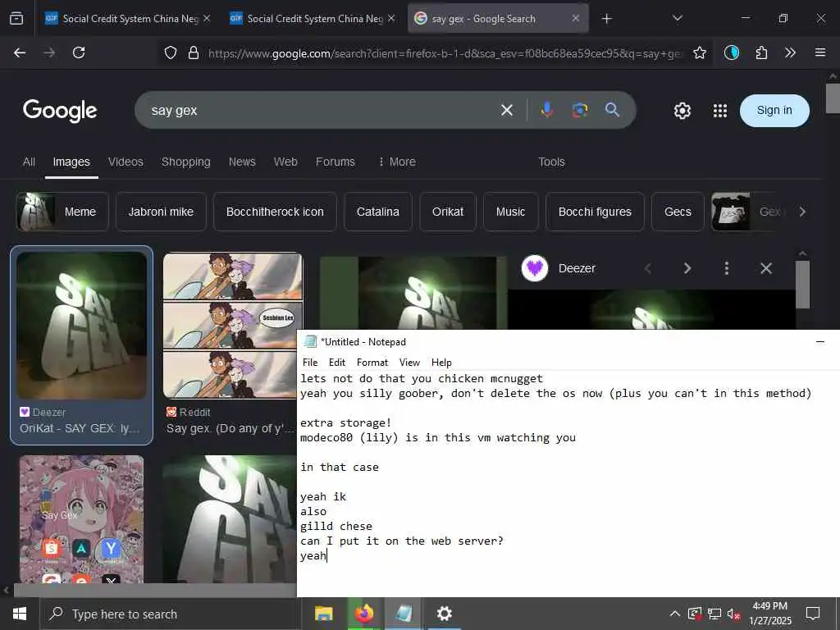The image size is (840, 630).
Task: Filter images by the Orikat chip
Action: [x=448, y=212]
